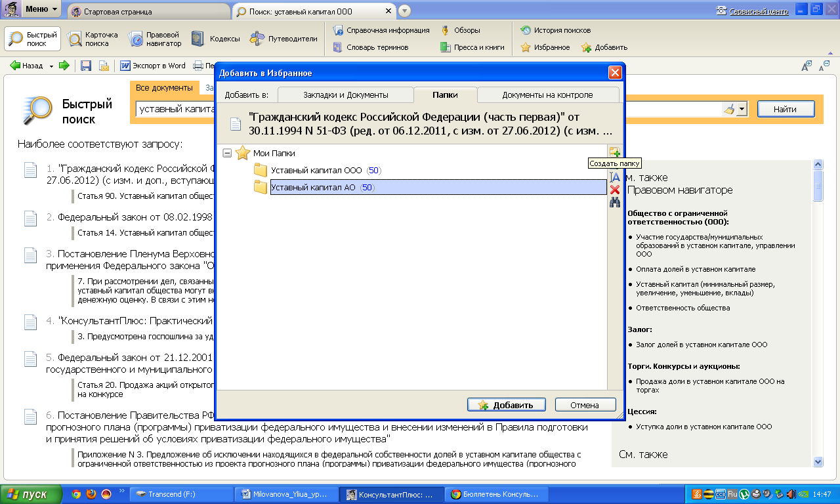Screen dimensions: 840x504
Task: Switch to Стартовая страница tab
Action: pos(148,11)
